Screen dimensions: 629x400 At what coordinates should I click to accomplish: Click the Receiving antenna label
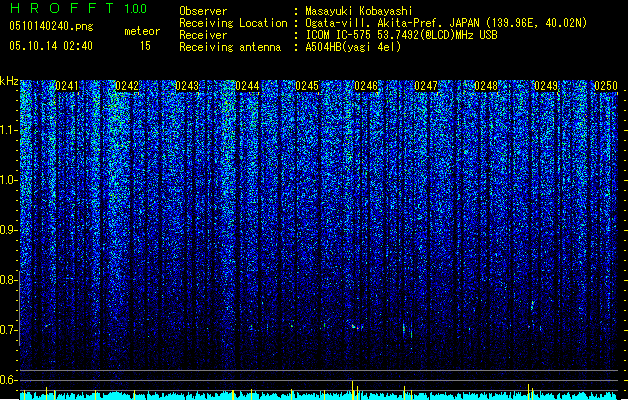click(230, 47)
